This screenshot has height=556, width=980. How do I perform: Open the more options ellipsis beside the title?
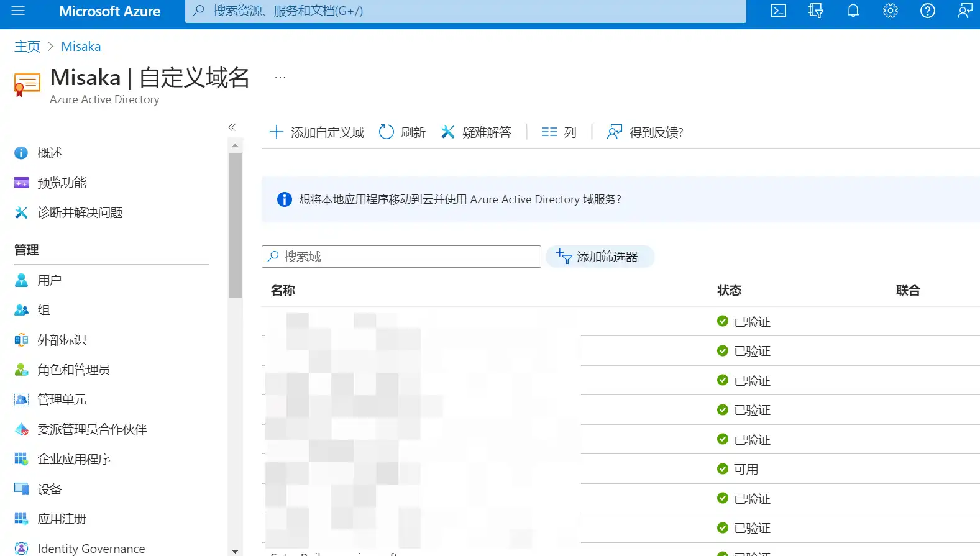pyautogui.click(x=280, y=78)
